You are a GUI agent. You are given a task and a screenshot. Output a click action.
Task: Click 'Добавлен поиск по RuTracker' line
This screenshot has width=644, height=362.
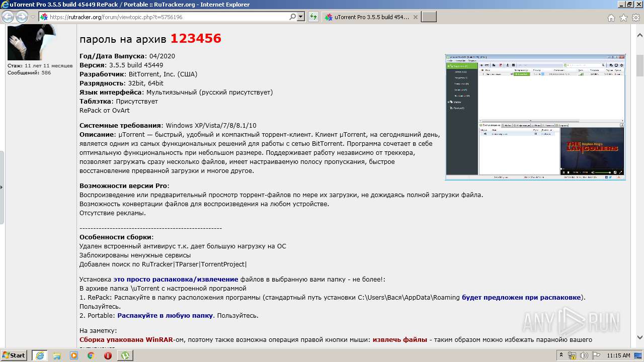click(x=163, y=264)
